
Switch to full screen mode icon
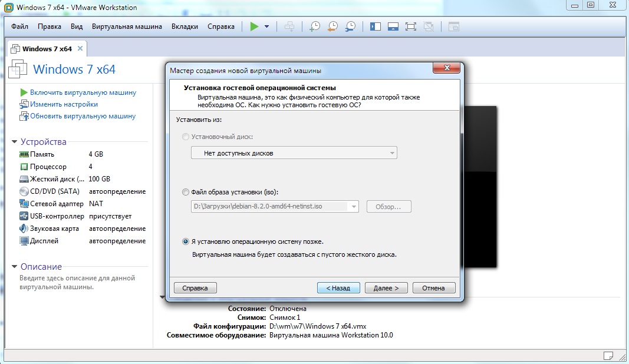click(x=410, y=27)
